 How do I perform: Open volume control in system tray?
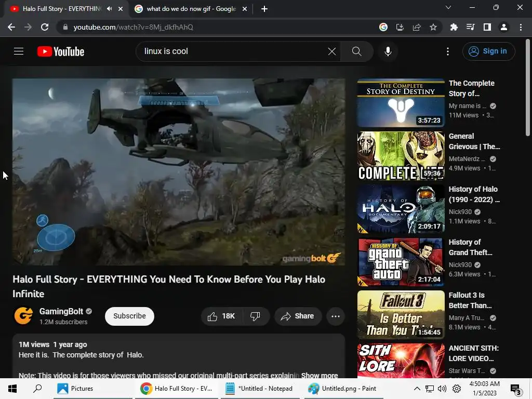[442, 389]
